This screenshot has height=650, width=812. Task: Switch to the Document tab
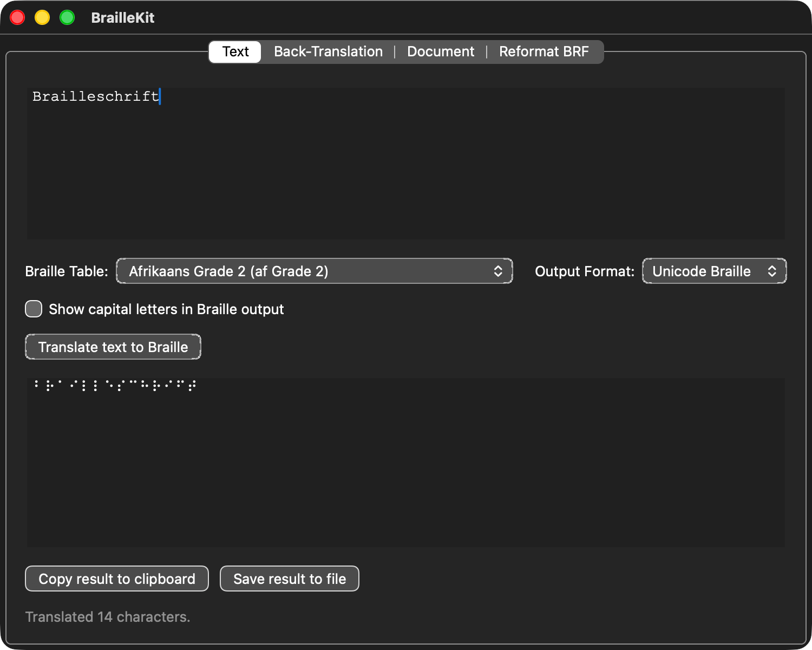click(x=441, y=52)
